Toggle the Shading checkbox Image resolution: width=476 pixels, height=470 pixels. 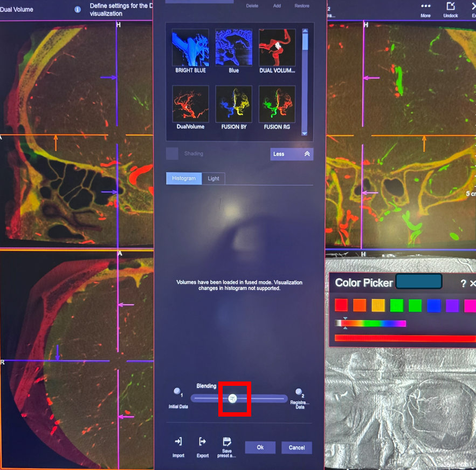tap(173, 154)
